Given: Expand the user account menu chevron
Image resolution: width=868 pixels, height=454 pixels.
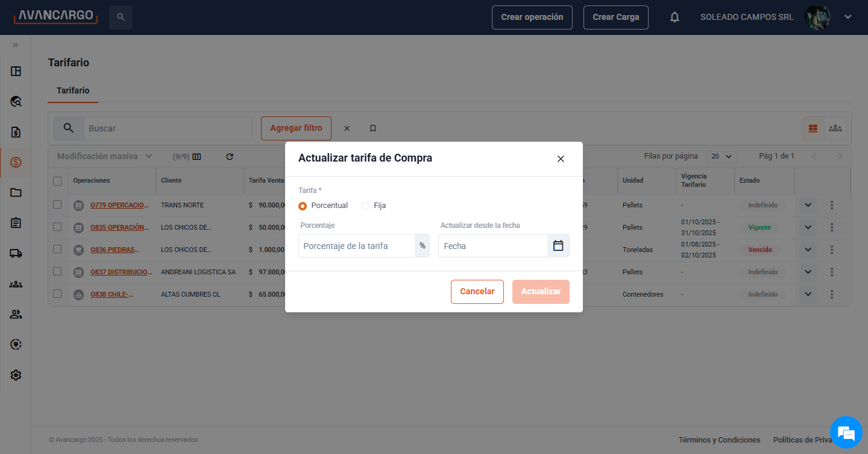Looking at the screenshot, I should coord(848,17).
